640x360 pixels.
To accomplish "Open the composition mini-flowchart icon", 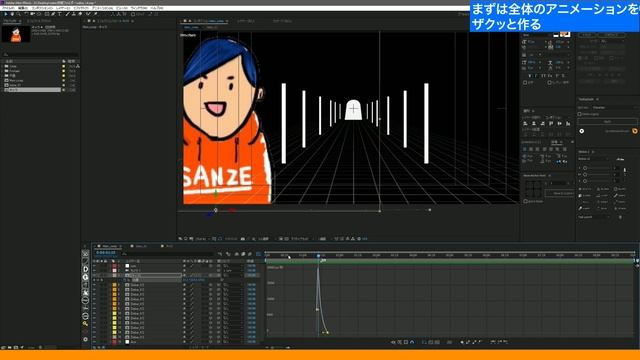I will point(220,254).
